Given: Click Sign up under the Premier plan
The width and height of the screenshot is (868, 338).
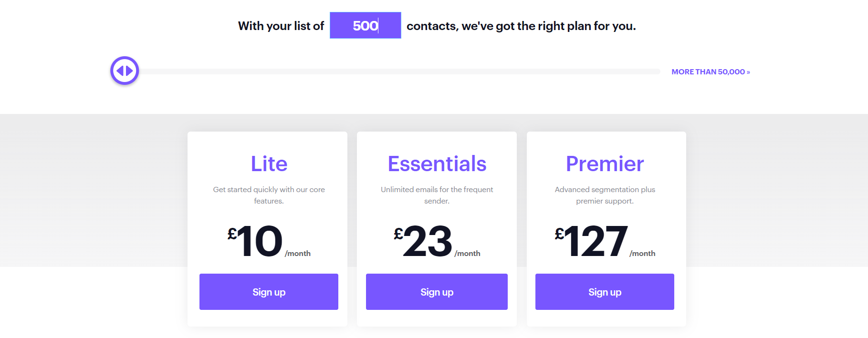Looking at the screenshot, I should tap(605, 292).
